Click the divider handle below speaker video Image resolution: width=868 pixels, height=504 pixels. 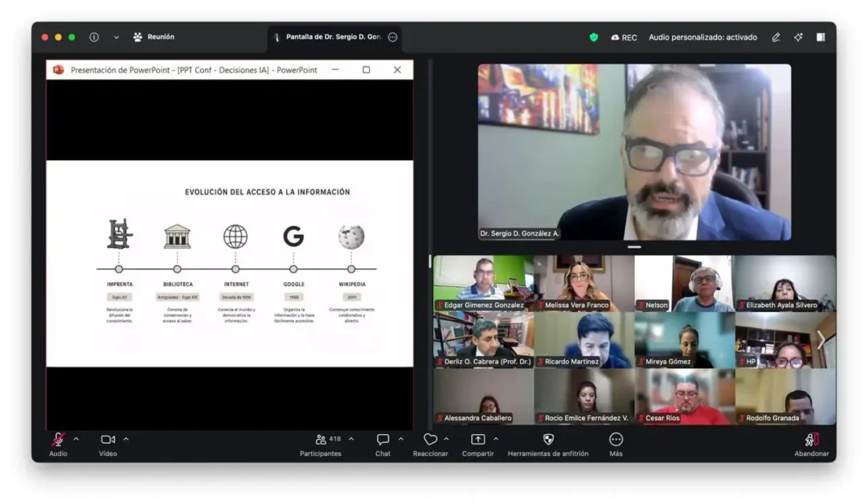coord(634,247)
